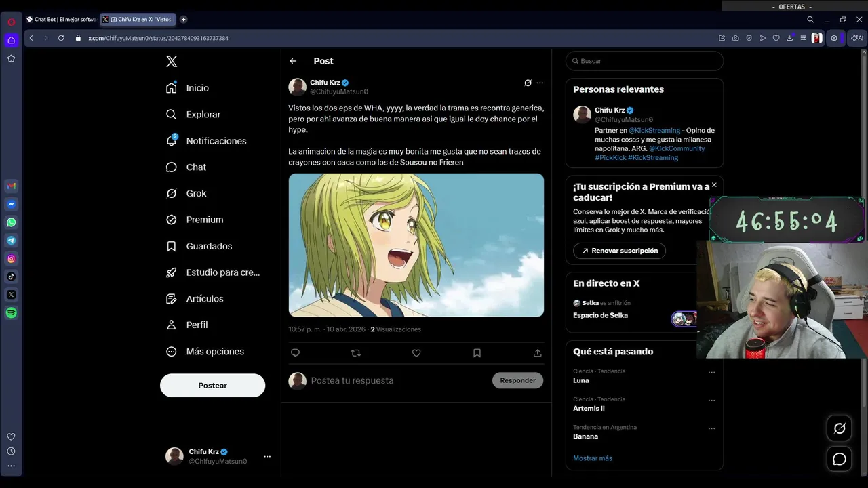Open the history clock icon in the sidebar

[x=12, y=451]
